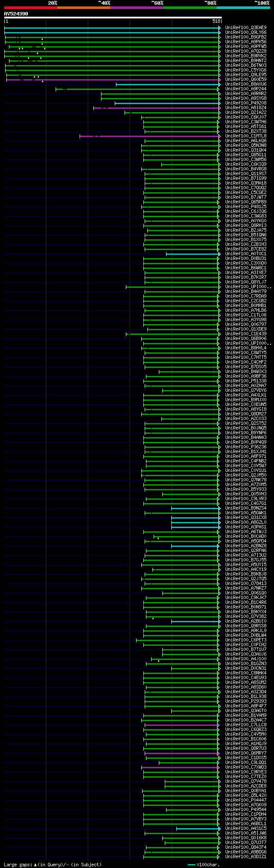Select the UniRef100_P49208 label

246,103
